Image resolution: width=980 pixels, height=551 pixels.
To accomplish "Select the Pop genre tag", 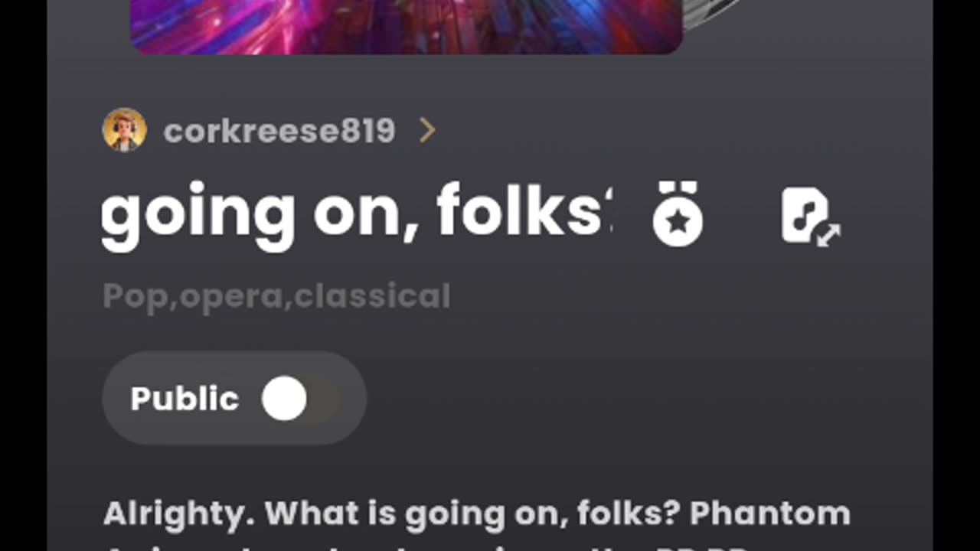I will coord(135,297).
